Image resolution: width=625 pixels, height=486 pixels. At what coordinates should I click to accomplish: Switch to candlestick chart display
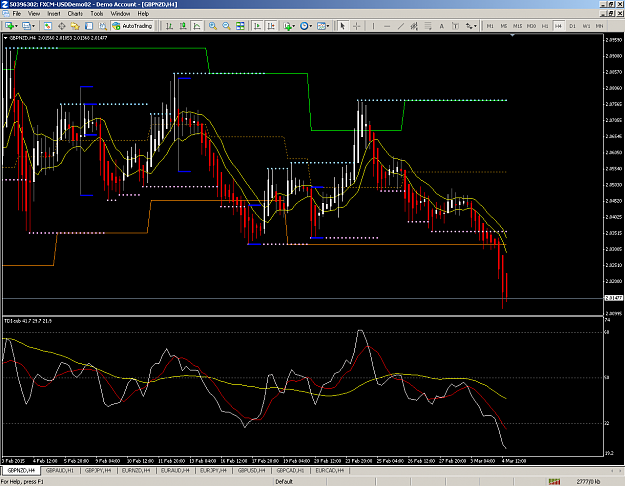[183, 26]
